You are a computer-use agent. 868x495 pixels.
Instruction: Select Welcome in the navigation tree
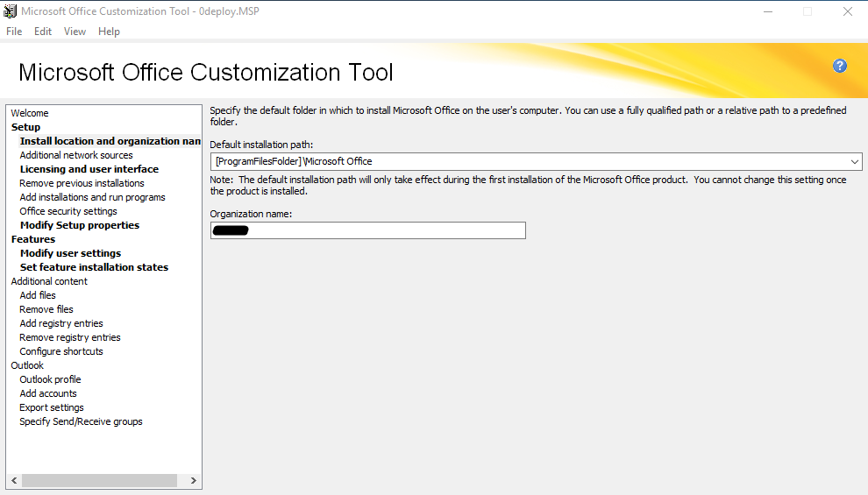point(30,113)
